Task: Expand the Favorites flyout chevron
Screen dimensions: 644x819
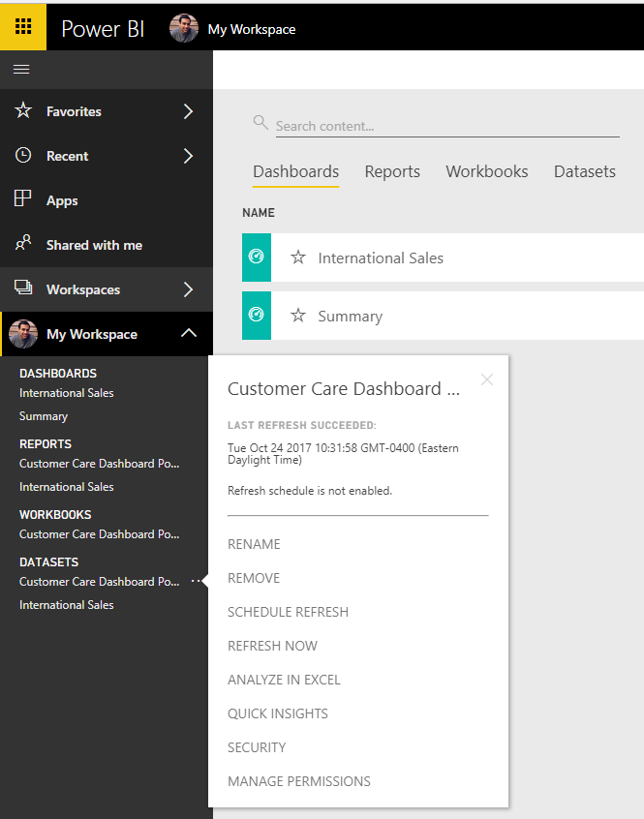Action: pyautogui.click(x=189, y=111)
